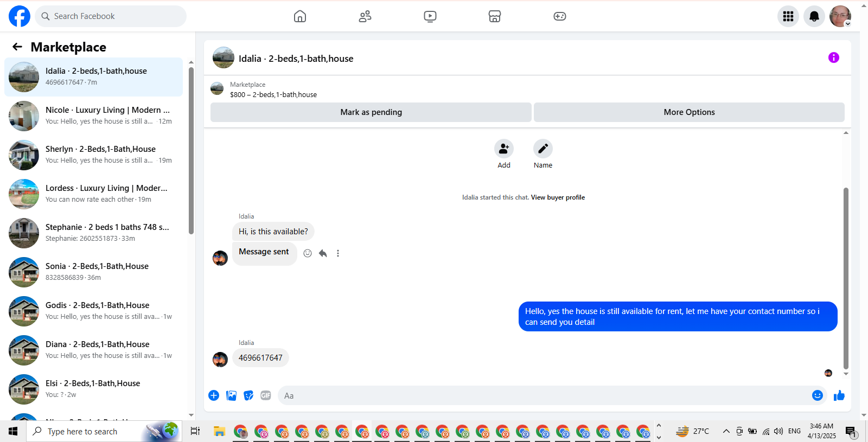Open more actions plus icon in composer
Screen dimensions: 868x442
coord(214,395)
